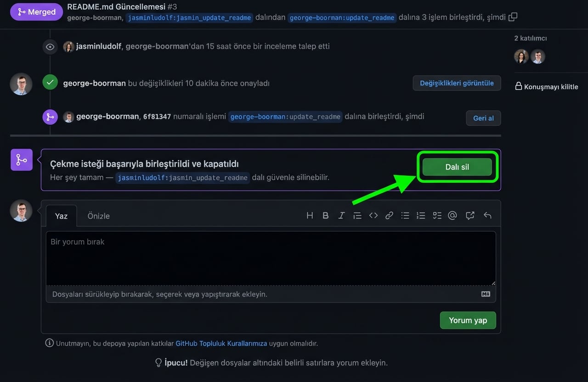Insert code formatting with angle brackets icon

tap(373, 215)
